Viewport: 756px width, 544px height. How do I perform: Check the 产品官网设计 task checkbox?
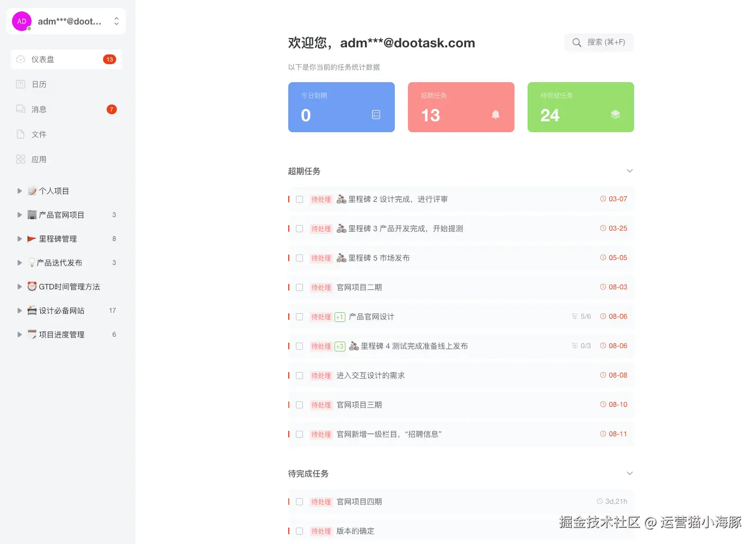tap(299, 317)
